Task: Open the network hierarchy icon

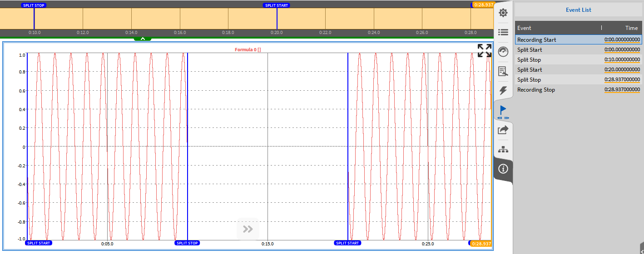Action: (x=503, y=149)
